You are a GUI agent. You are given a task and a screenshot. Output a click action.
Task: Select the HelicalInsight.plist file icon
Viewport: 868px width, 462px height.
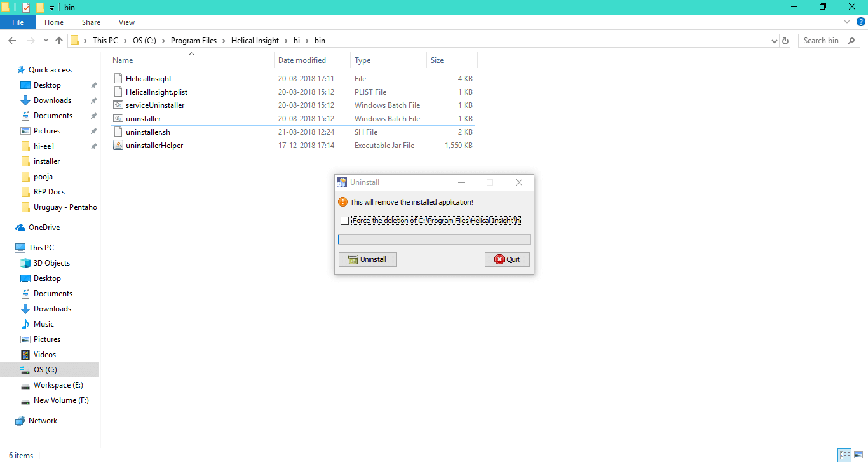tap(118, 92)
